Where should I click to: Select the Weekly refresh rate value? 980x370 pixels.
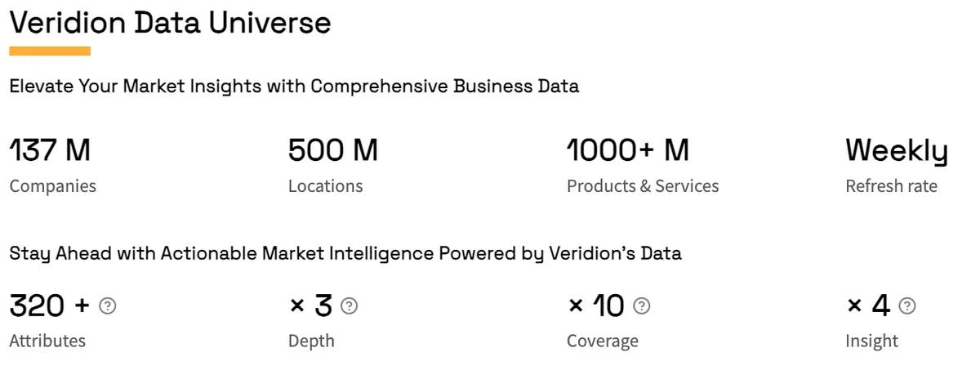(x=897, y=152)
